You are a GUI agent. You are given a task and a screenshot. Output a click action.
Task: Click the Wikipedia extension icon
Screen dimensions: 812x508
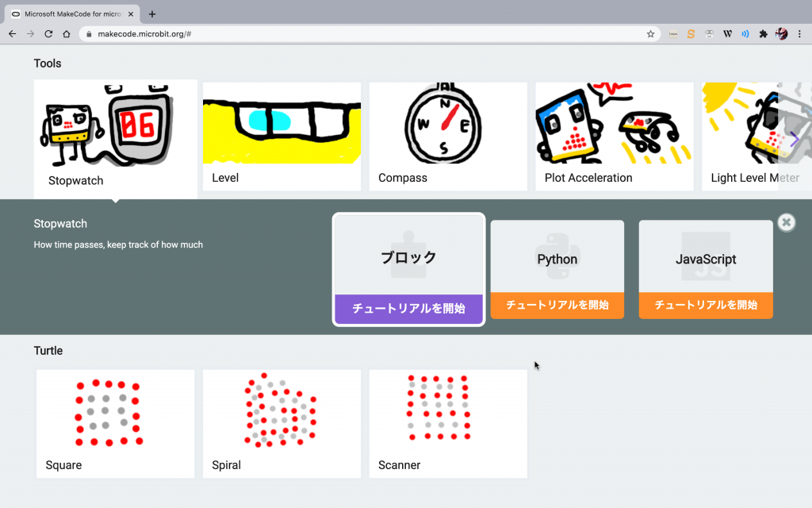(727, 34)
